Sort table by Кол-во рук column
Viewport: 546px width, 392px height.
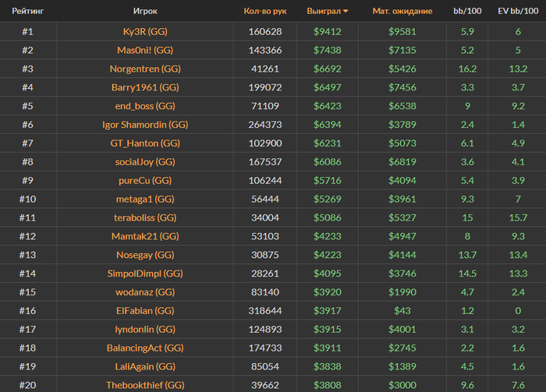coord(265,11)
